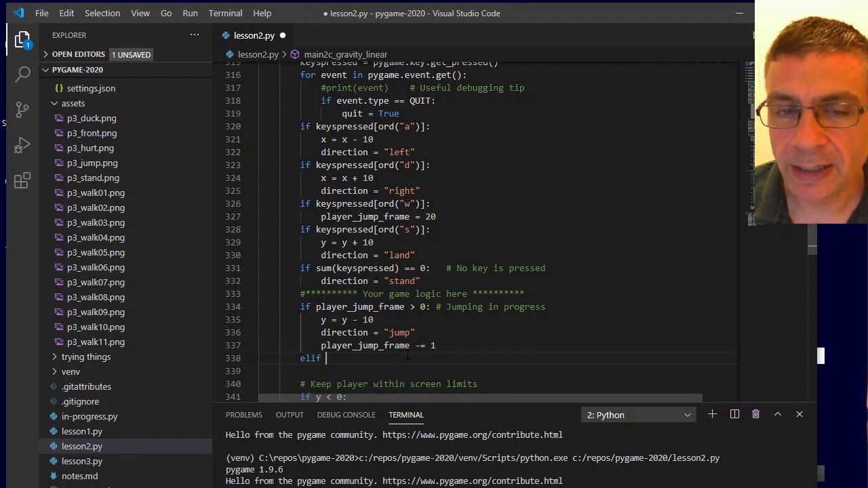Screen dimensions: 868x488
Task: Open the Source Control view
Action: [x=22, y=109]
